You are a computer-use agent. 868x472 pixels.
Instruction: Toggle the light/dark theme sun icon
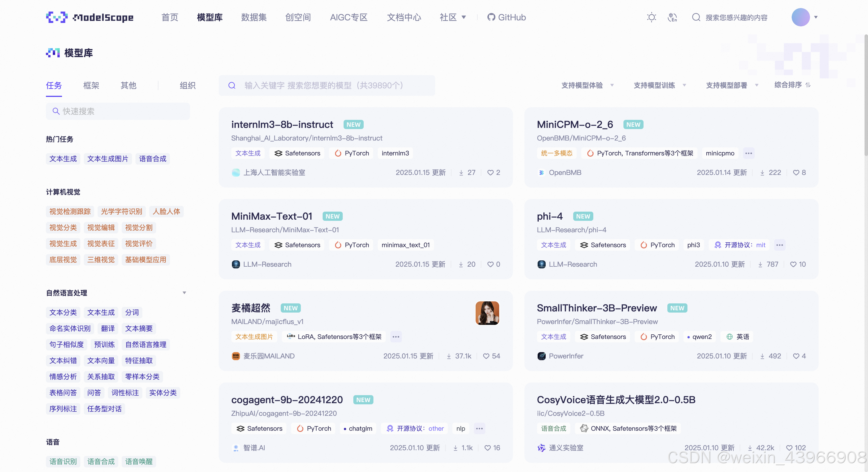pyautogui.click(x=651, y=17)
